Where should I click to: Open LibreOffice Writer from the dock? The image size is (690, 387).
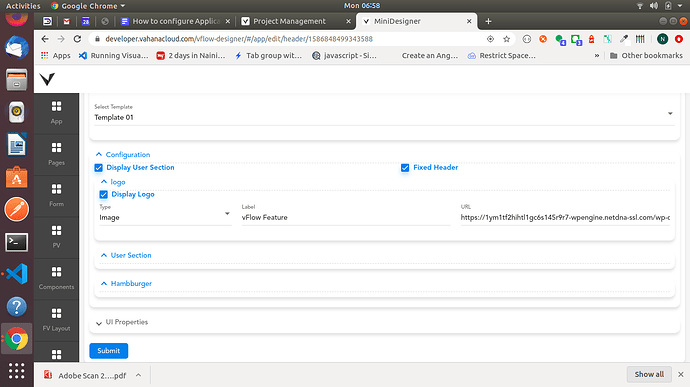pyautogui.click(x=17, y=144)
